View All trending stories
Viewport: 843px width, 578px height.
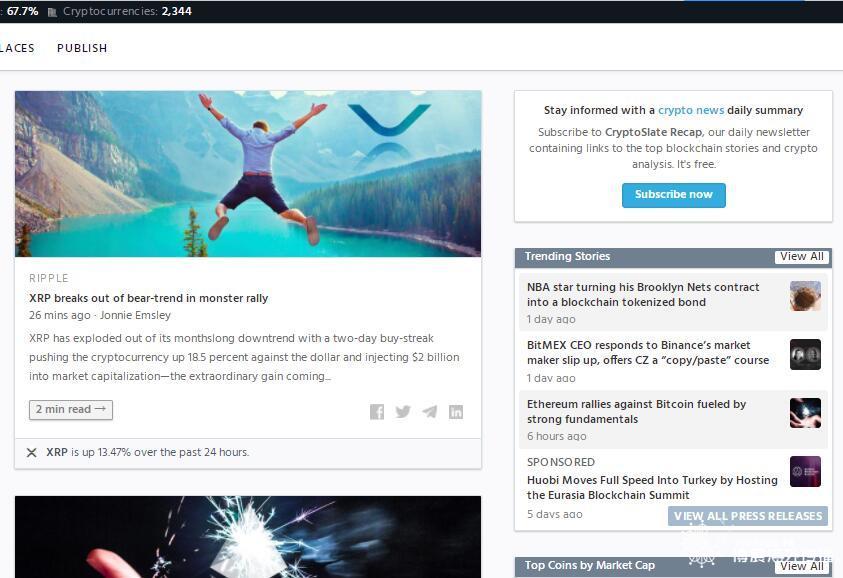[802, 256]
